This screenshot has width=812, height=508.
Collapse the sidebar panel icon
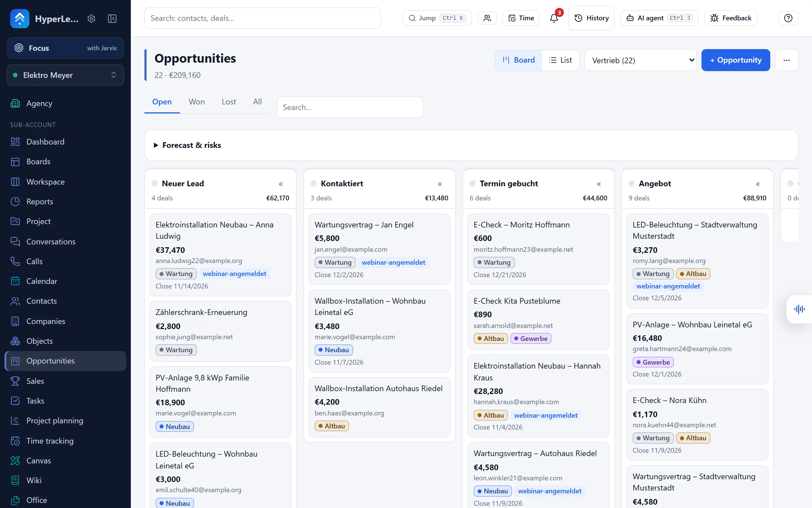click(x=112, y=18)
